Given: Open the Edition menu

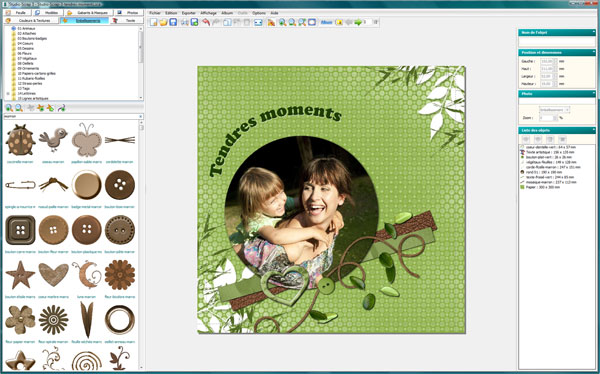Looking at the screenshot, I should point(171,13).
